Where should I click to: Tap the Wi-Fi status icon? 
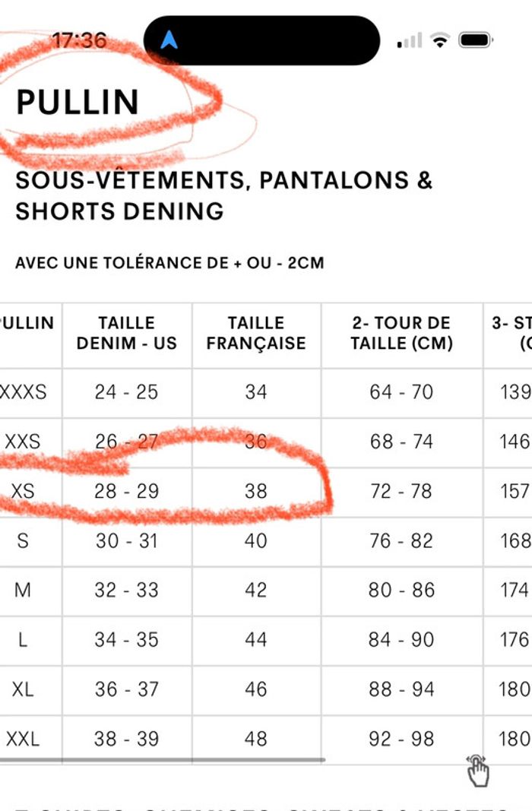[x=440, y=40]
